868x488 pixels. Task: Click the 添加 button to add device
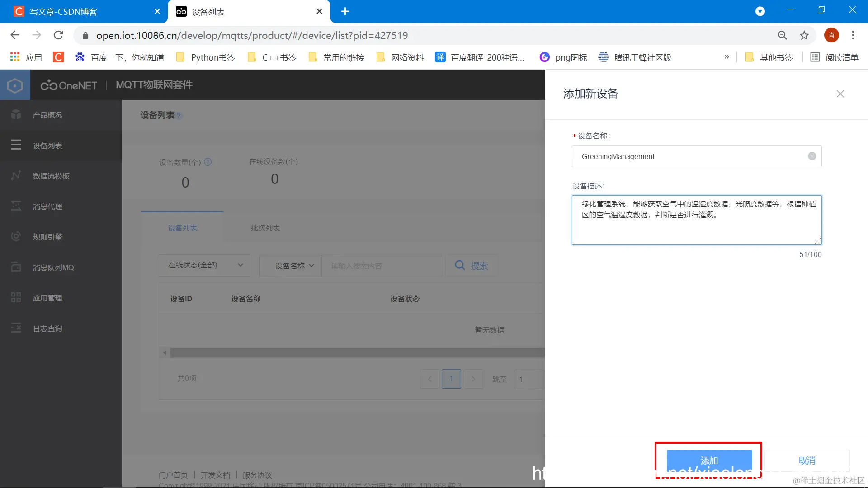point(709,460)
